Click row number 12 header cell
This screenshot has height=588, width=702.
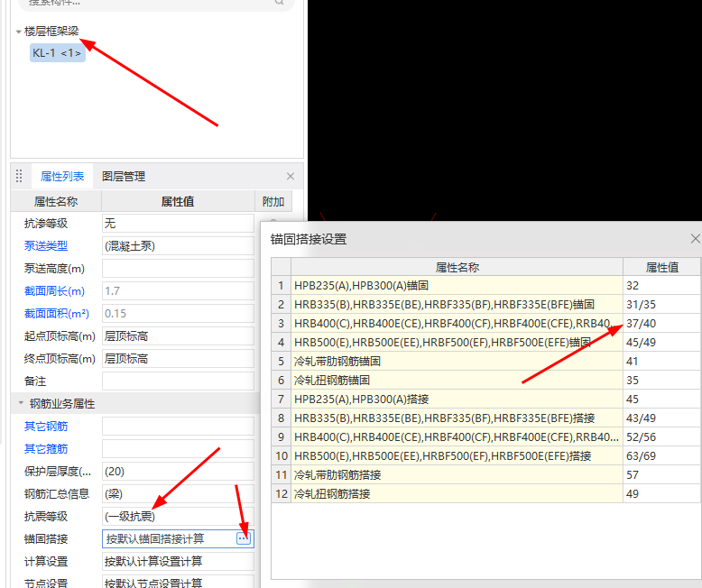[282, 493]
